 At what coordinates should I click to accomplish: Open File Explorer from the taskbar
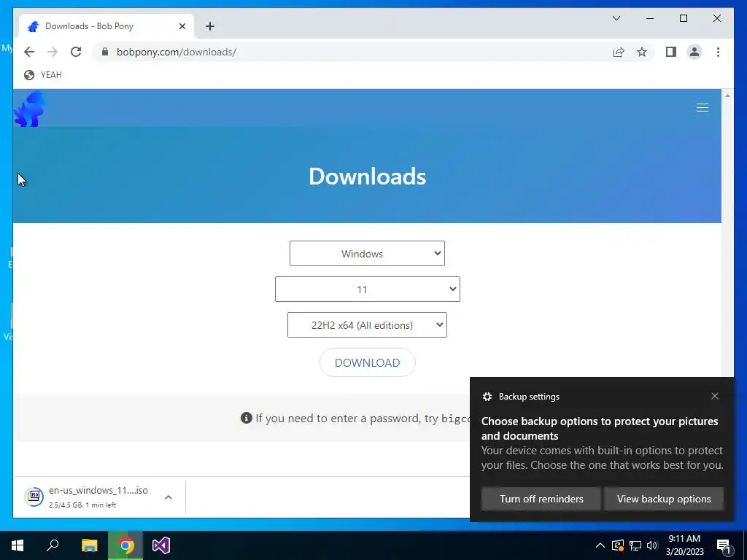pos(89,545)
